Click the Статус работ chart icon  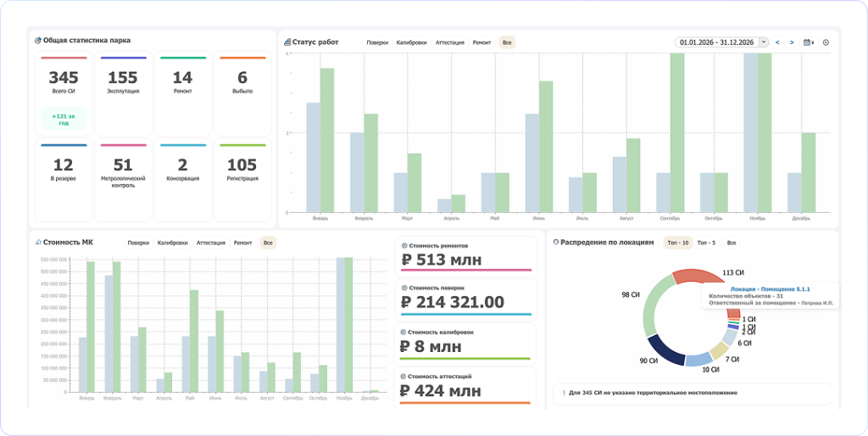[287, 42]
